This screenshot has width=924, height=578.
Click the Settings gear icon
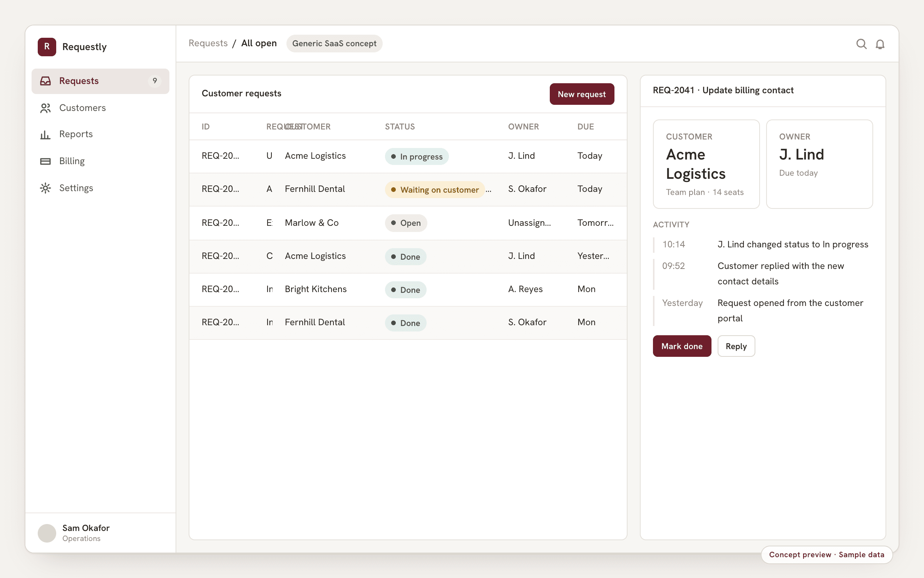pyautogui.click(x=45, y=188)
